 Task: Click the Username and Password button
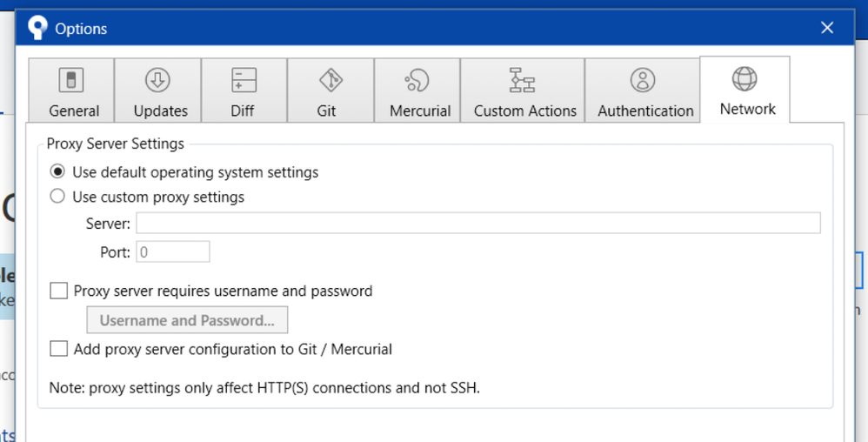(187, 320)
